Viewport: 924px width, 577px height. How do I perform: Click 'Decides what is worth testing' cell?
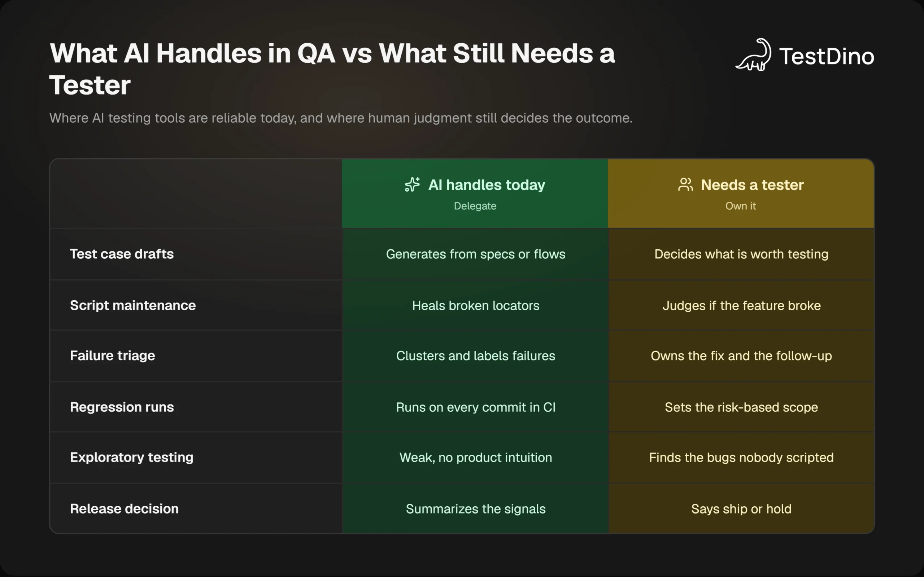[x=741, y=254]
